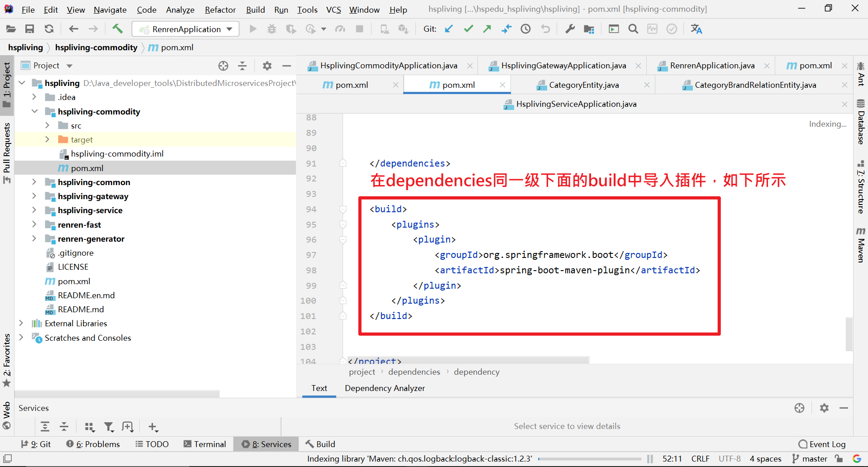The height and width of the screenshot is (467, 868).
Task: Open the TODO tool button
Action: pos(152,444)
